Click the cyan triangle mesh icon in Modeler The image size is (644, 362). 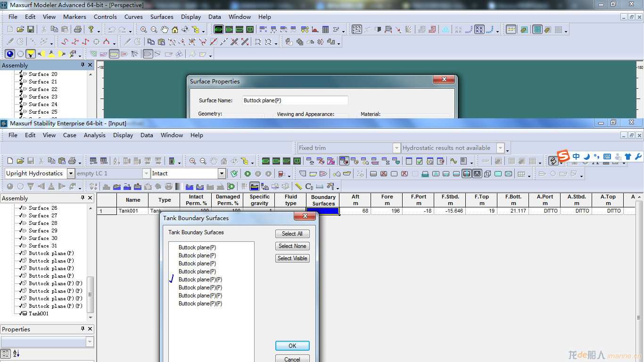pyautogui.click(x=446, y=29)
